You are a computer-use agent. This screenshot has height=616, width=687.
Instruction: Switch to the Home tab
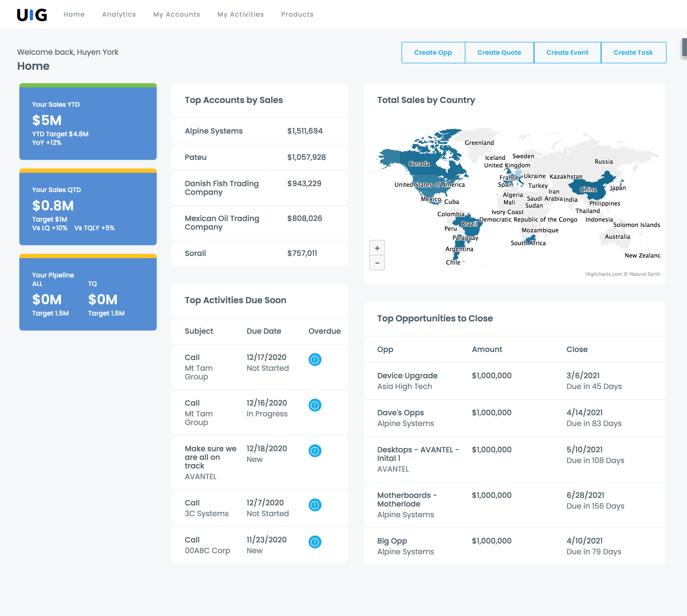(74, 14)
